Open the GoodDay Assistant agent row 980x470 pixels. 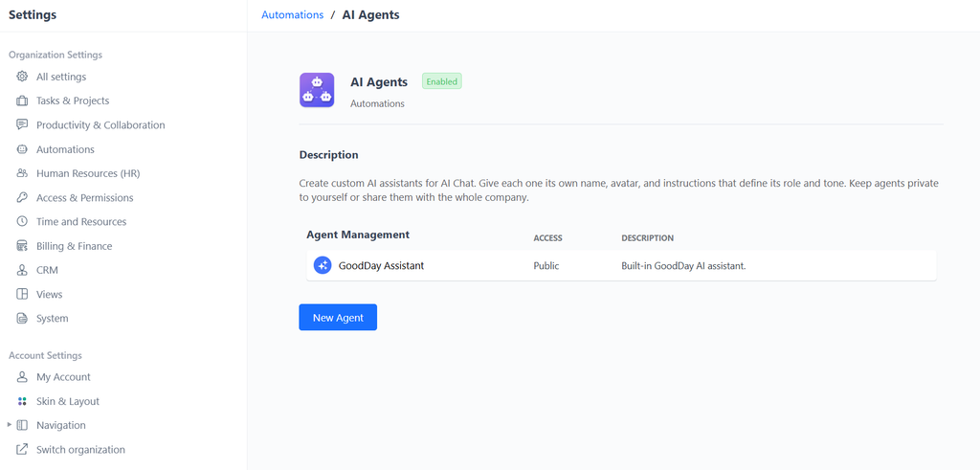click(621, 265)
